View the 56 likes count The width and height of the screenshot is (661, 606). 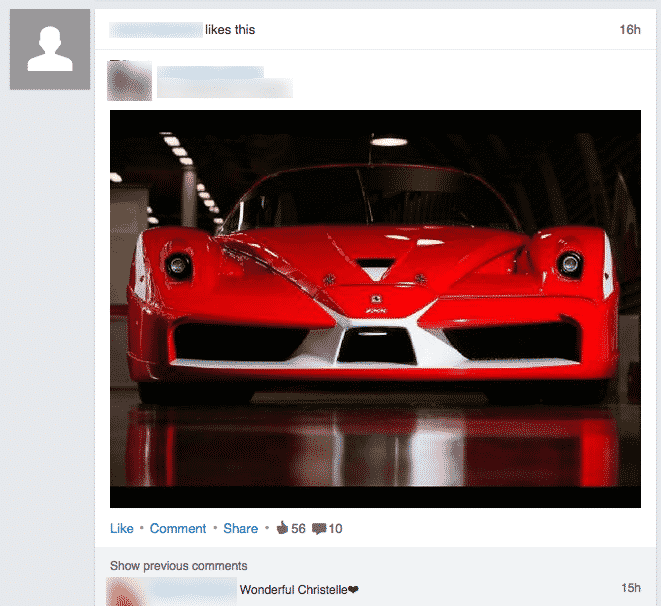(x=298, y=528)
